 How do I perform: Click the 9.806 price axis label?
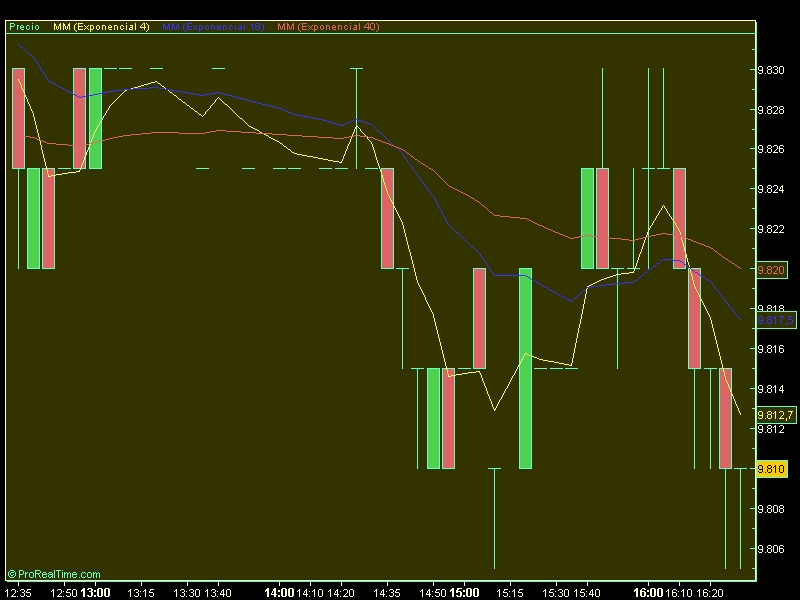(770, 549)
